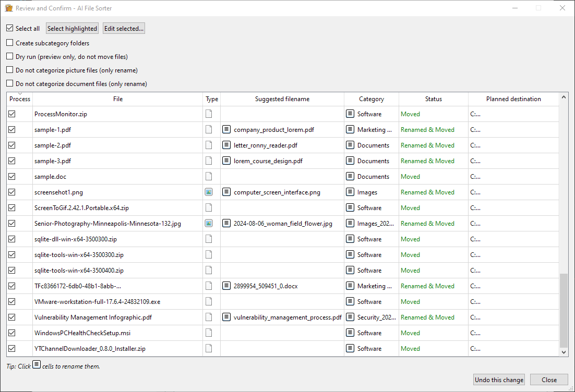Sort by the Category column header
The height and width of the screenshot is (392, 575).
(371, 99)
